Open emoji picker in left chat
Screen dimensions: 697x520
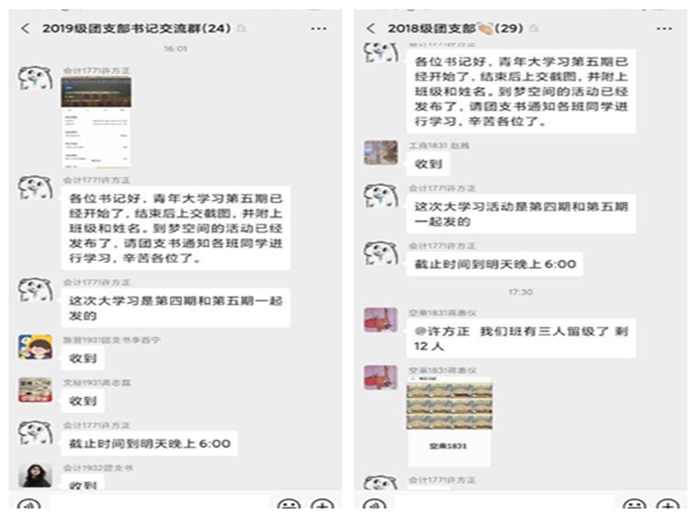coord(289,504)
